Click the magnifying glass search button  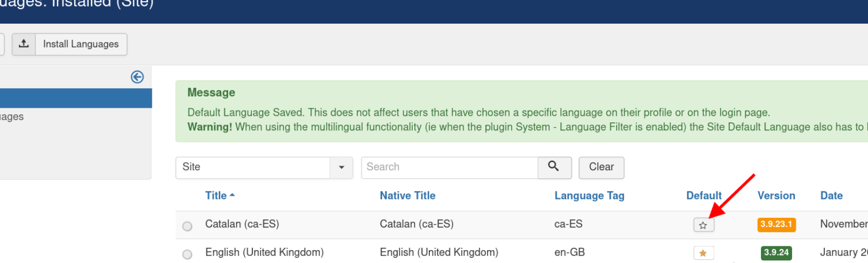click(x=554, y=167)
